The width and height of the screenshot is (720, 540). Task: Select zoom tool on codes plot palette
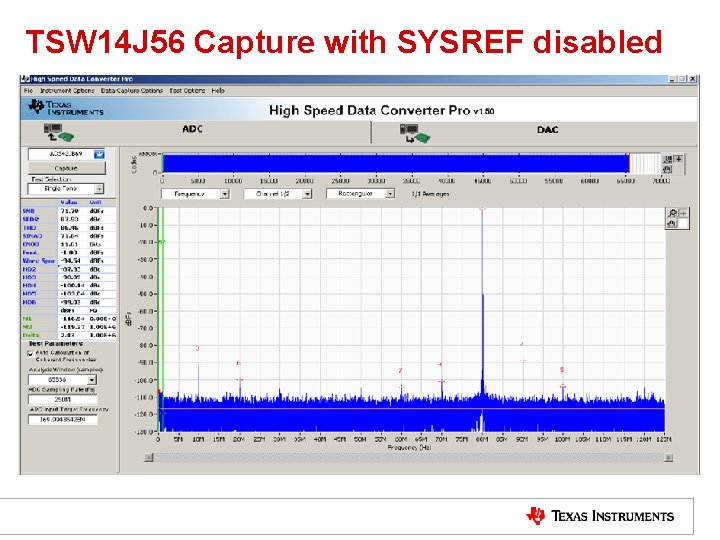coord(668,159)
